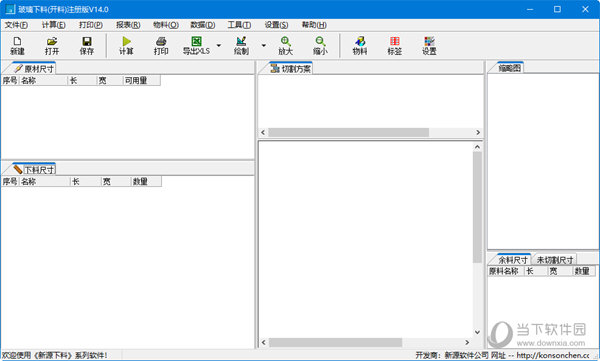Click 数量 header in 余料尺寸 table
This screenshot has width=600, height=361.
(584, 271)
